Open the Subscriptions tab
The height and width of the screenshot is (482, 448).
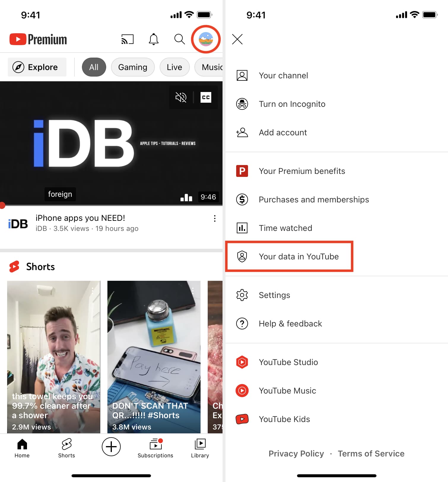tap(155, 448)
